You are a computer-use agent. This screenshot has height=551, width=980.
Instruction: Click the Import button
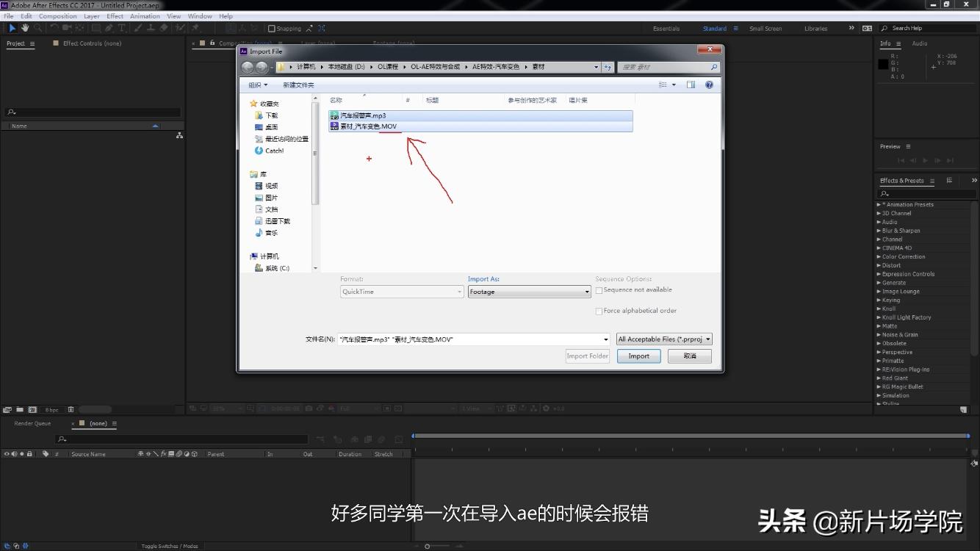coord(638,356)
